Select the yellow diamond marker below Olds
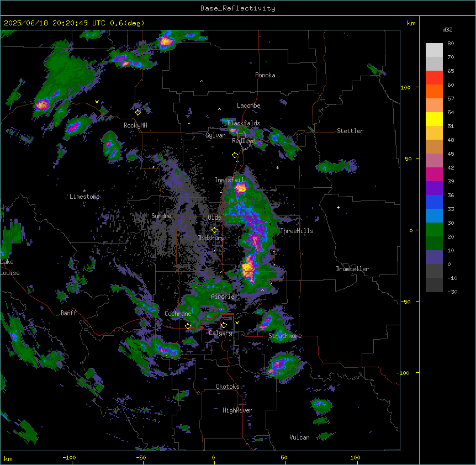The width and height of the screenshot is (476, 465). pyautogui.click(x=214, y=230)
